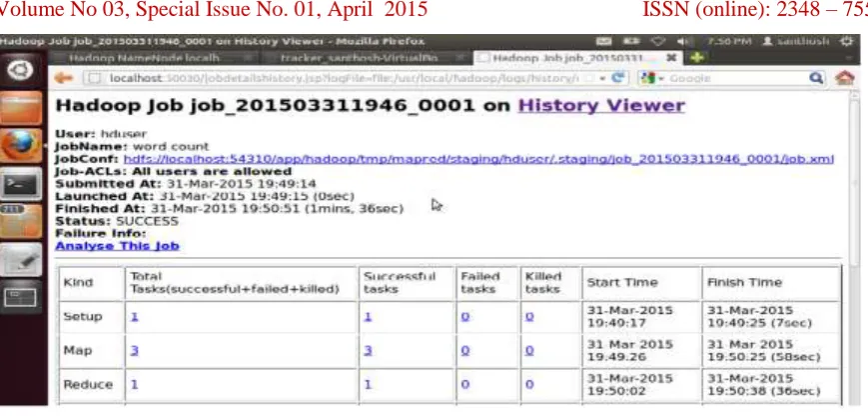868x416 pixels.
Task: Click 'Job-ACLs: All users are allowed' text
Action: 173,171
